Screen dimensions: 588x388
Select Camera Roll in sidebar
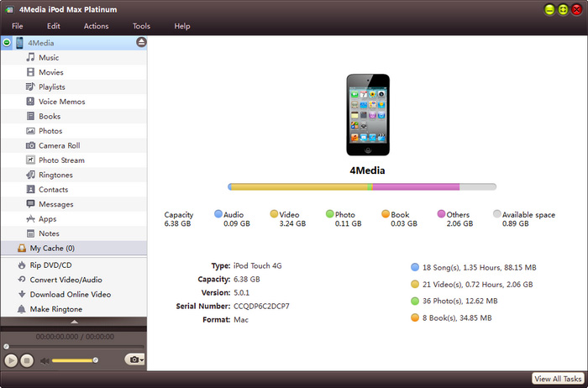click(74, 145)
